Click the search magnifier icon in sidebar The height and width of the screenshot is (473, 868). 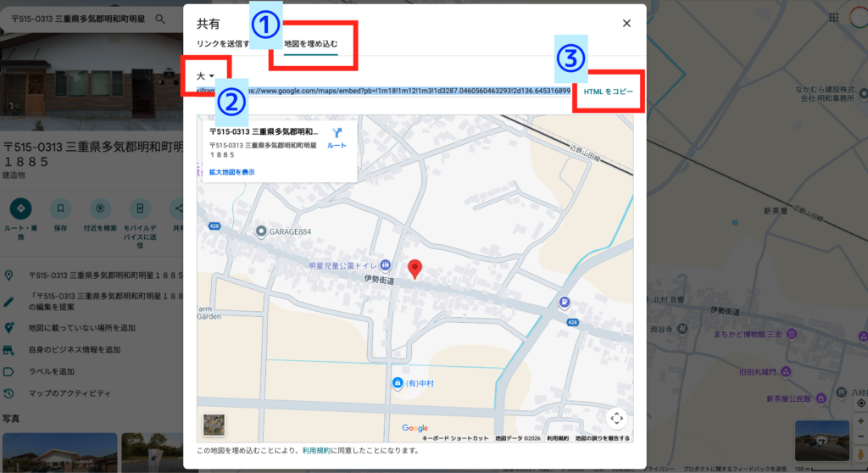[x=160, y=19]
